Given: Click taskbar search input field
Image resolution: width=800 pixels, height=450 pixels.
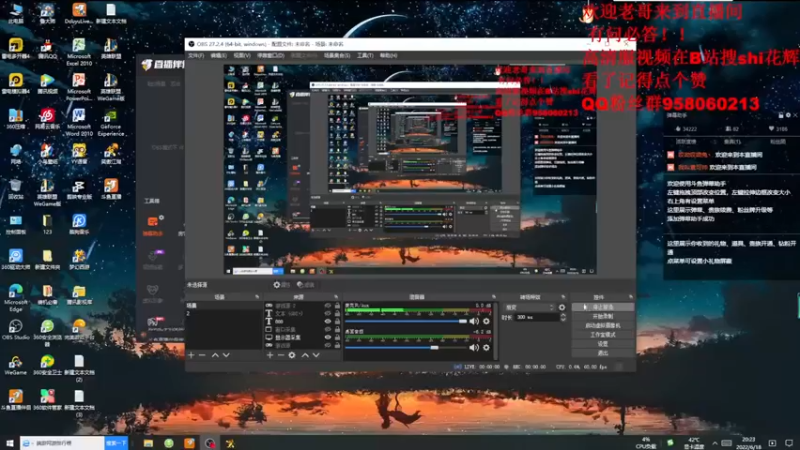Looking at the screenshot, I should pos(62,443).
